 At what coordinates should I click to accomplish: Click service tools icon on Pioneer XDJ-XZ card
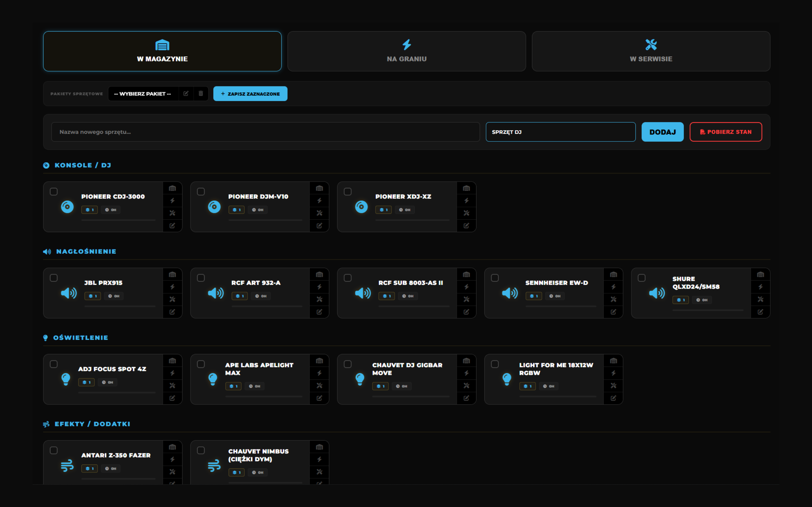pos(466,213)
